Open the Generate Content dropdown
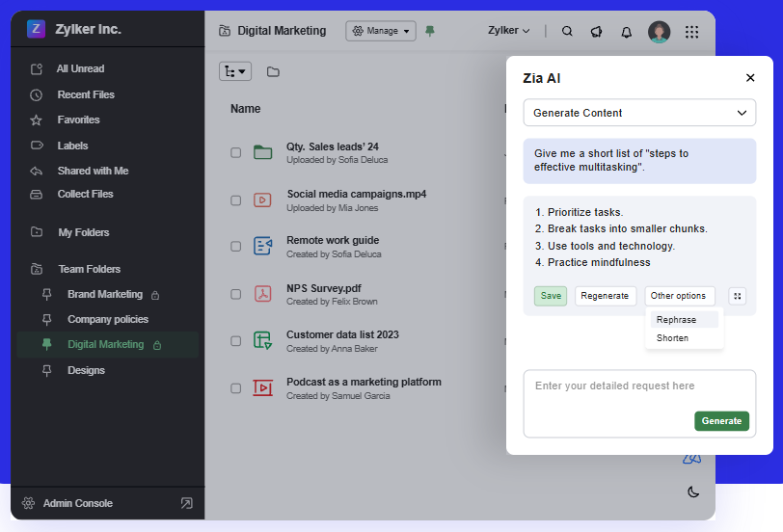The width and height of the screenshot is (783, 532). tap(638, 113)
